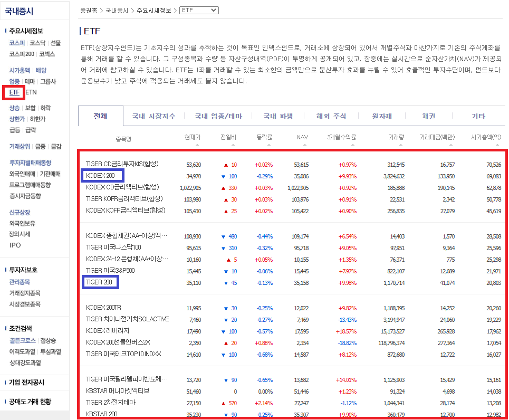Open 공매도 거래 현황 section

30,402
